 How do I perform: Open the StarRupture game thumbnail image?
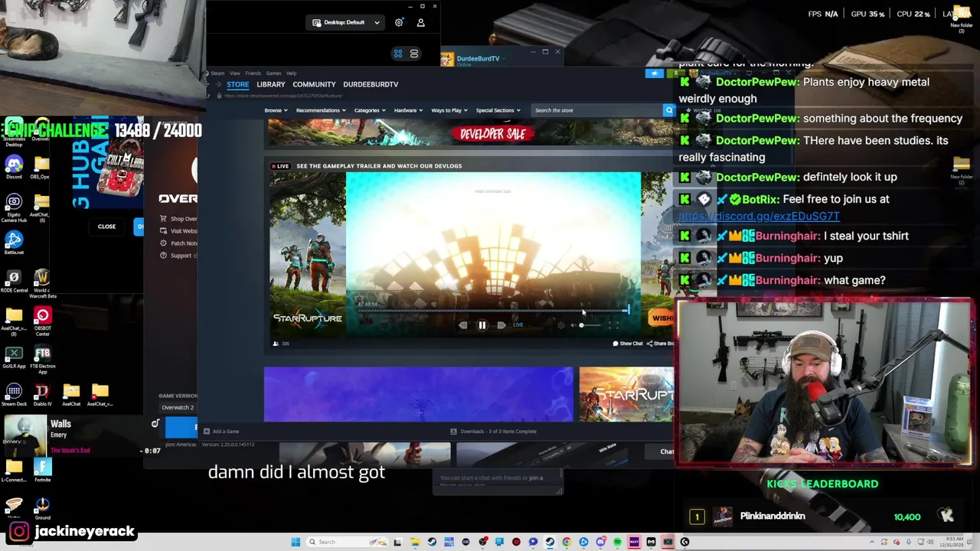[626, 394]
